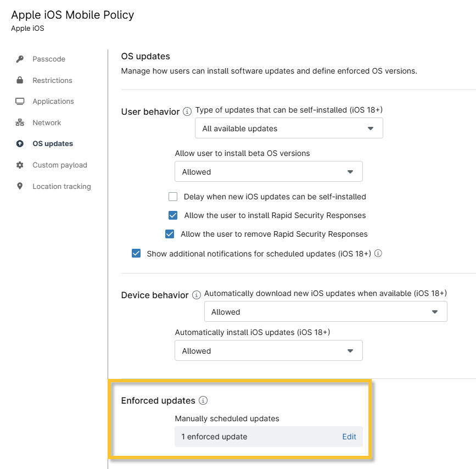The width and height of the screenshot is (476, 469).
Task: Select the Location tracking pin icon
Action: pos(19,186)
